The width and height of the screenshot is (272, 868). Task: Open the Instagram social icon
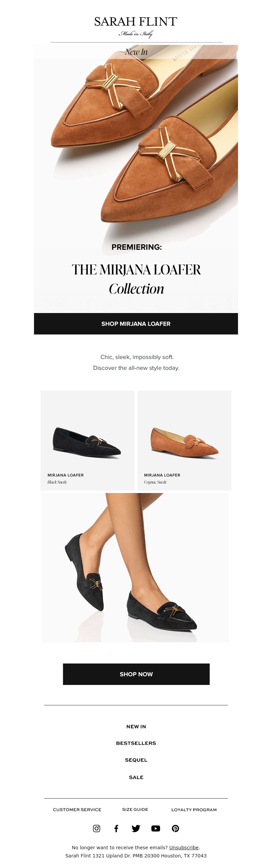[x=97, y=829]
